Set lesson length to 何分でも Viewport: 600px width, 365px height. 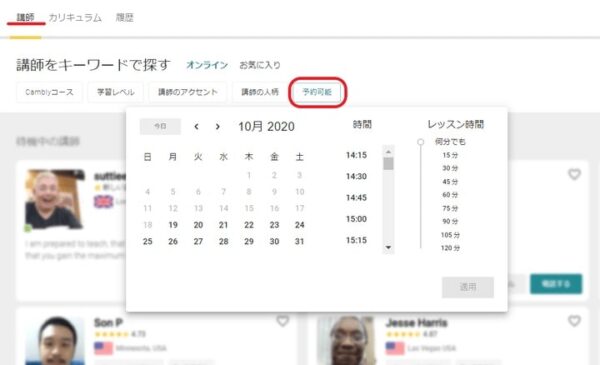(450, 142)
